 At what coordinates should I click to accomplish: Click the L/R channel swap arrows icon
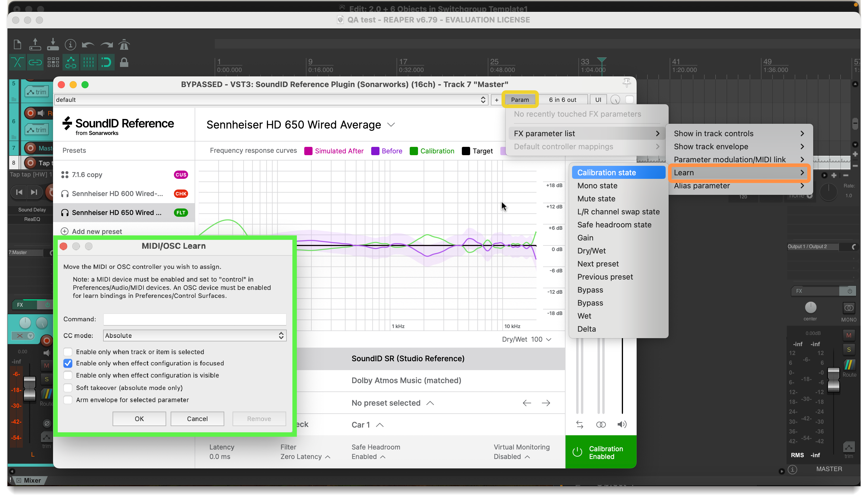[x=579, y=425]
